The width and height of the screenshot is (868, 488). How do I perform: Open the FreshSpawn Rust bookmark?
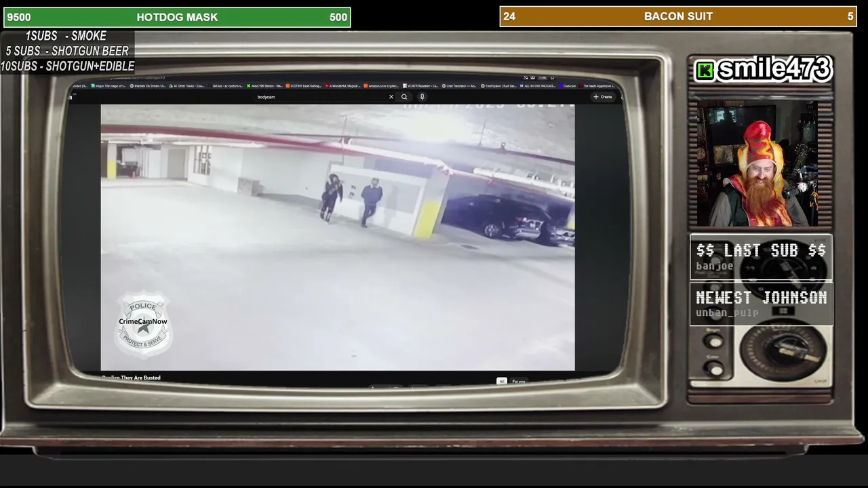tap(500, 86)
